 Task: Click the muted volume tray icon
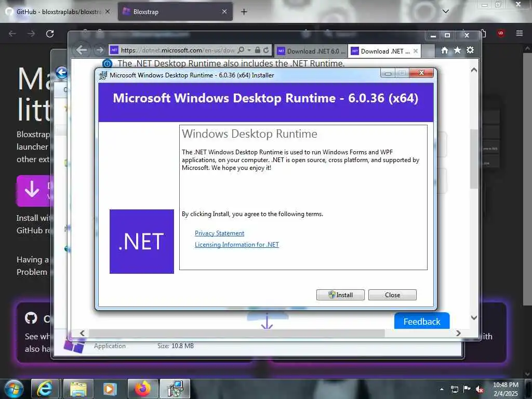480,389
